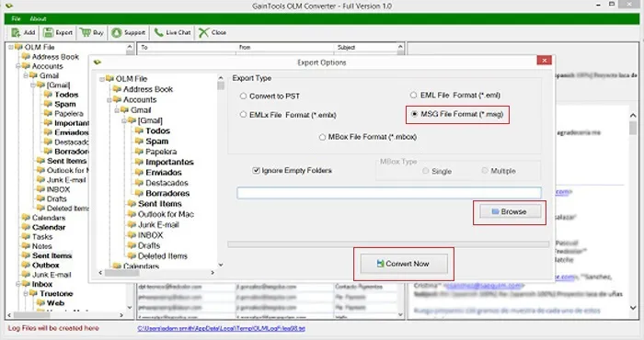Click the Notes folder icon in main tree
This screenshot has height=340, width=644.
(x=27, y=245)
